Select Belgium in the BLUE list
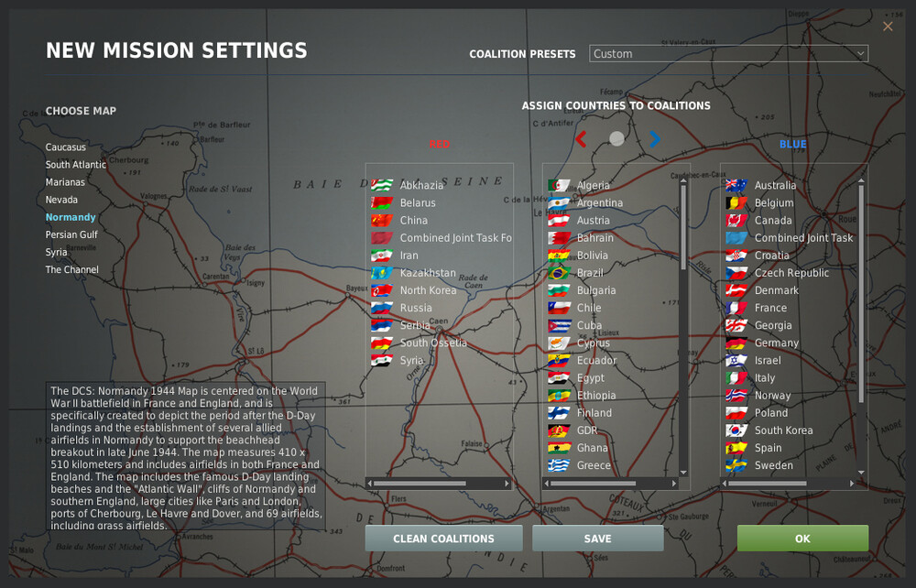916x588 pixels. pyautogui.click(x=773, y=202)
